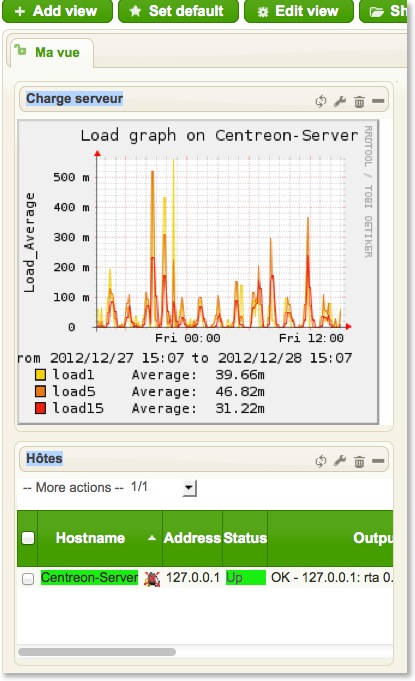Image resolution: width=415 pixels, height=681 pixels.
Task: Click the OK - 127.0.0.1 output text
Action: click(332, 578)
